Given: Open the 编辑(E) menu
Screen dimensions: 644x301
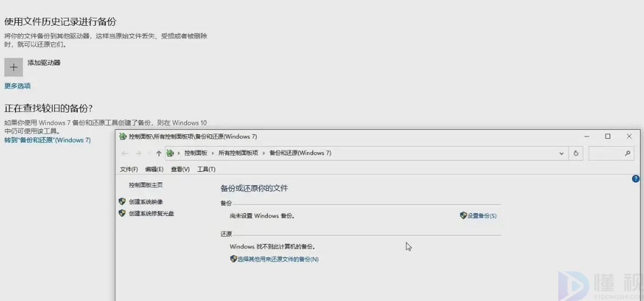Looking at the screenshot, I should 154,170.
